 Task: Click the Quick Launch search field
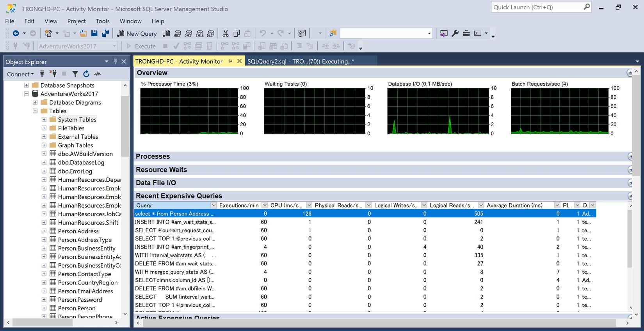click(x=537, y=7)
